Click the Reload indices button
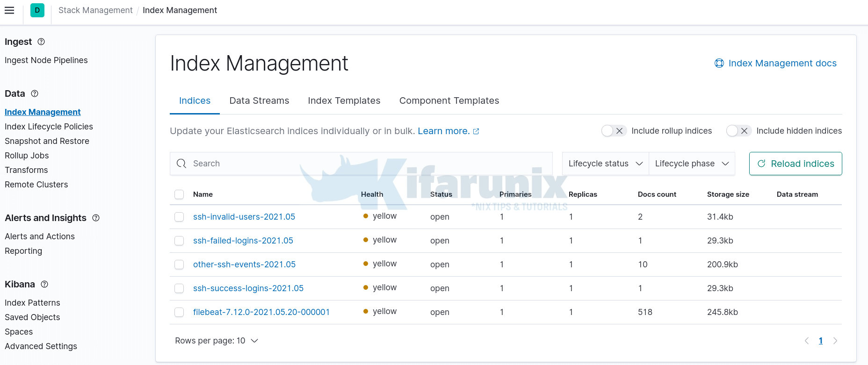The width and height of the screenshot is (868, 365). point(795,164)
